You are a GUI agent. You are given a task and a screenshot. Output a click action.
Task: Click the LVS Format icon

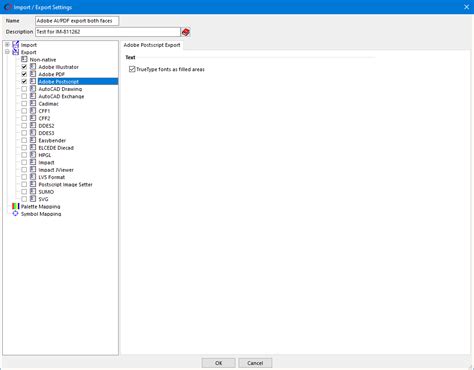coord(33,177)
